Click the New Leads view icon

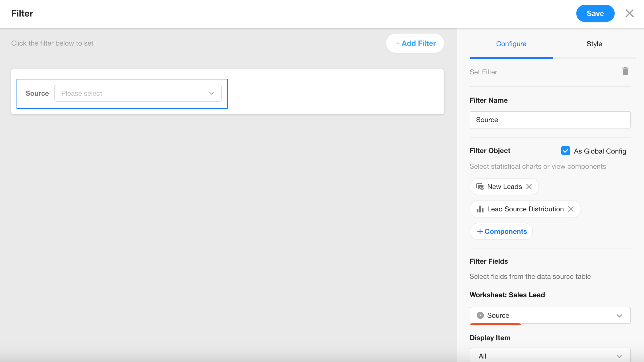(480, 187)
